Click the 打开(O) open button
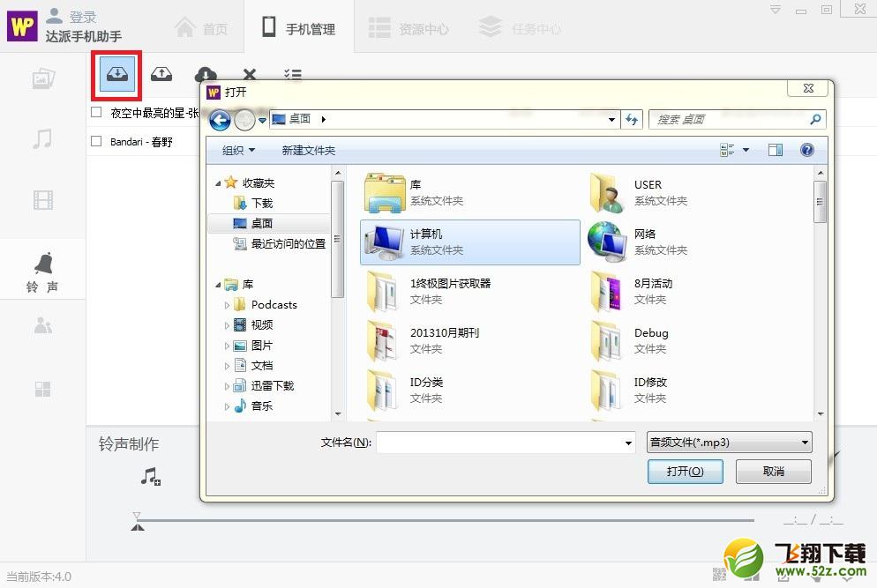Image resolution: width=877 pixels, height=588 pixels. pyautogui.click(x=686, y=471)
